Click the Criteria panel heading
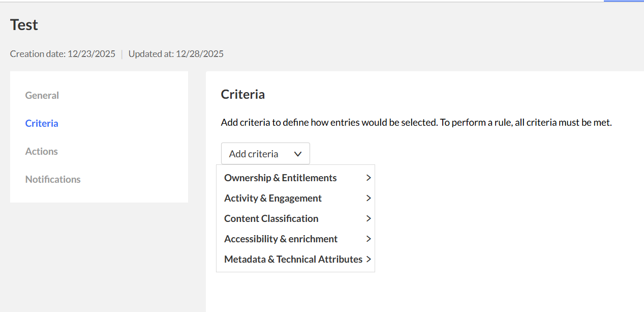644x312 pixels. click(243, 94)
